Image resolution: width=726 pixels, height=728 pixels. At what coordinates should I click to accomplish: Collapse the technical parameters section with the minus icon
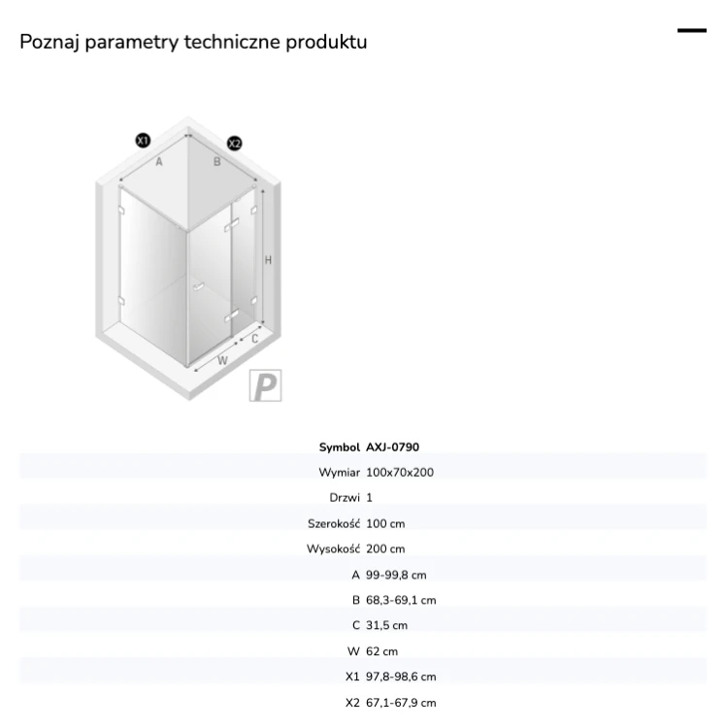[x=692, y=31]
